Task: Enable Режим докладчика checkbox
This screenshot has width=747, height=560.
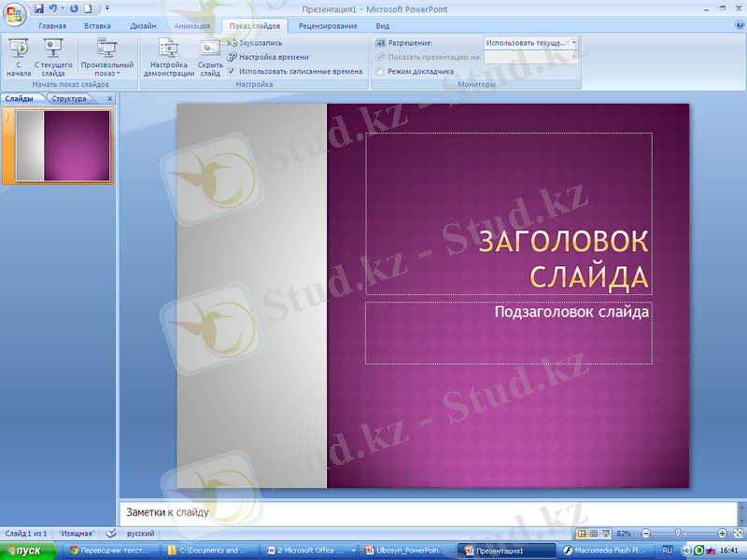Action: pyautogui.click(x=380, y=71)
